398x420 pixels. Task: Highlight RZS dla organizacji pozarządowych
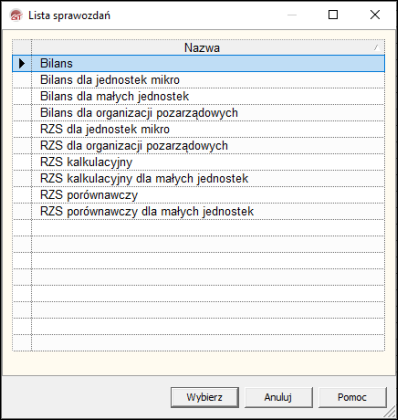pyautogui.click(x=208, y=146)
